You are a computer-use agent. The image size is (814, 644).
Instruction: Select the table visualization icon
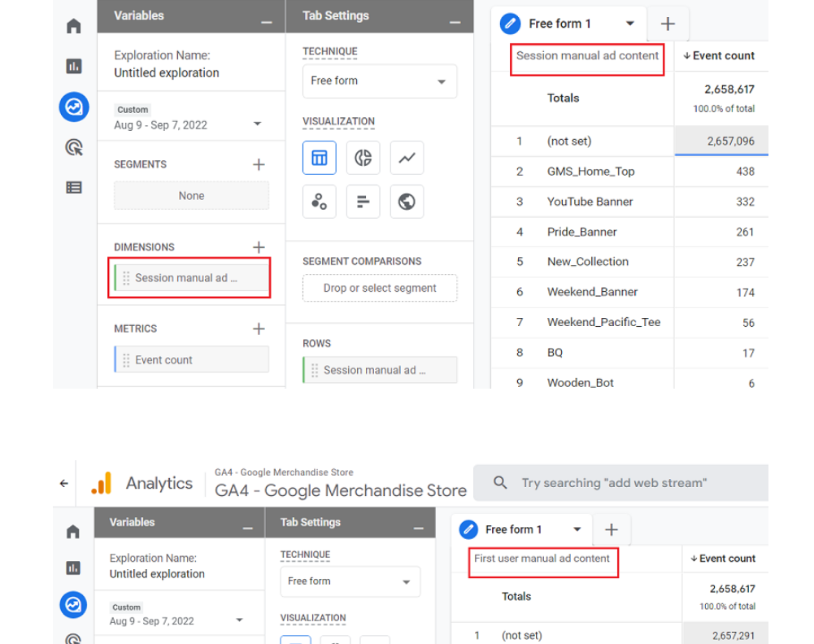[x=320, y=157]
